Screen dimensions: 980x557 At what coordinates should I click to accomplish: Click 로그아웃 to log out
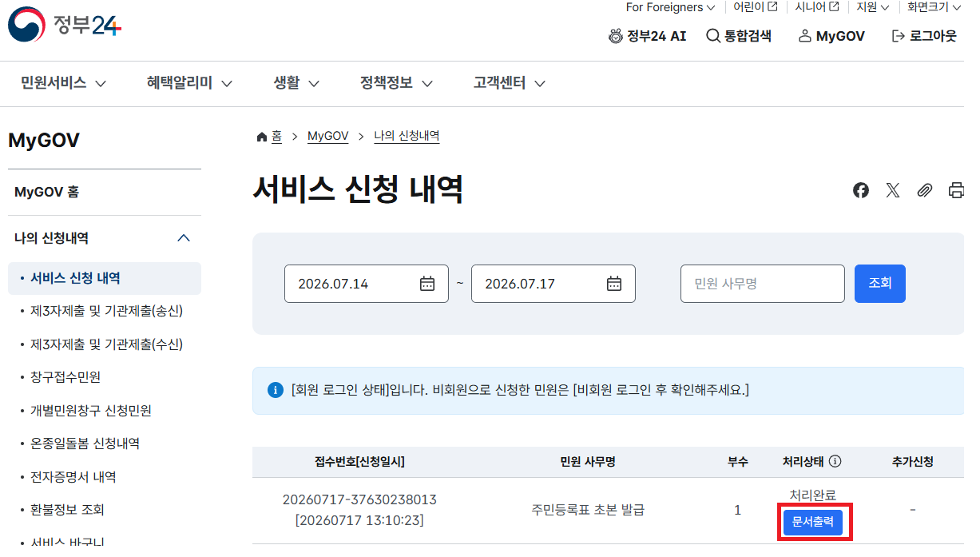(924, 36)
